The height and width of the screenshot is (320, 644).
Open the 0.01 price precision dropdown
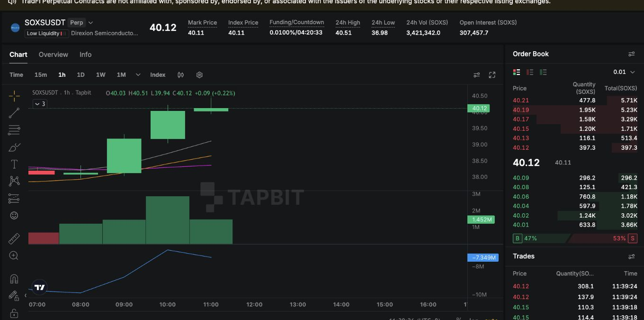tap(624, 72)
